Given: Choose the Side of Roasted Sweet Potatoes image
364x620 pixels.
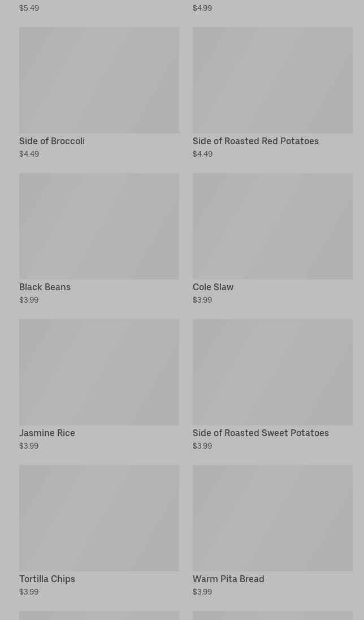Looking at the screenshot, I should (272, 372).
